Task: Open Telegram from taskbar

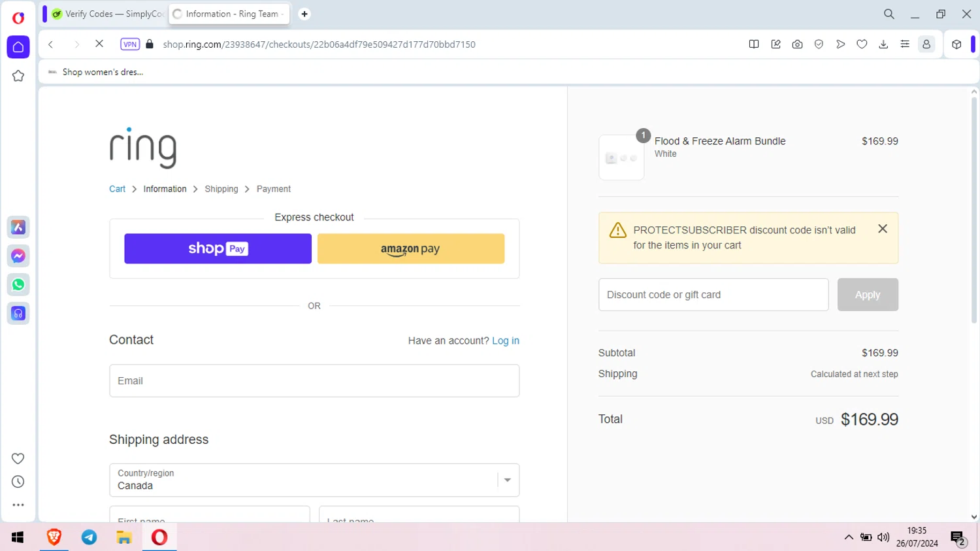Action: (x=90, y=537)
